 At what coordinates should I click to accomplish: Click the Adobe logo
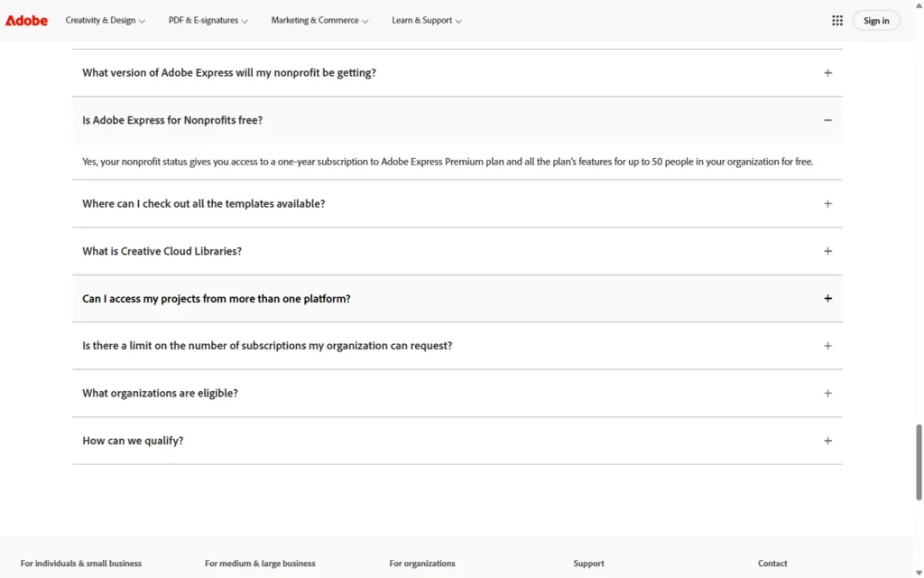click(x=26, y=20)
